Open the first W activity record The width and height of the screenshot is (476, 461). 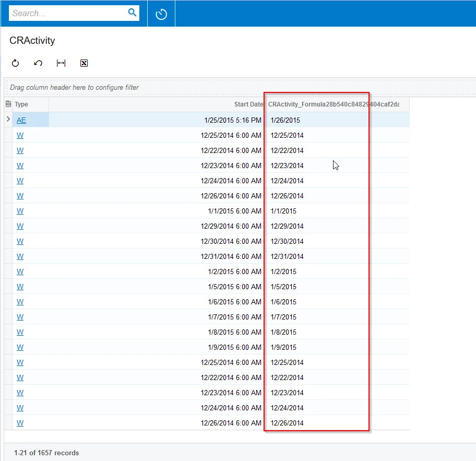pos(20,135)
